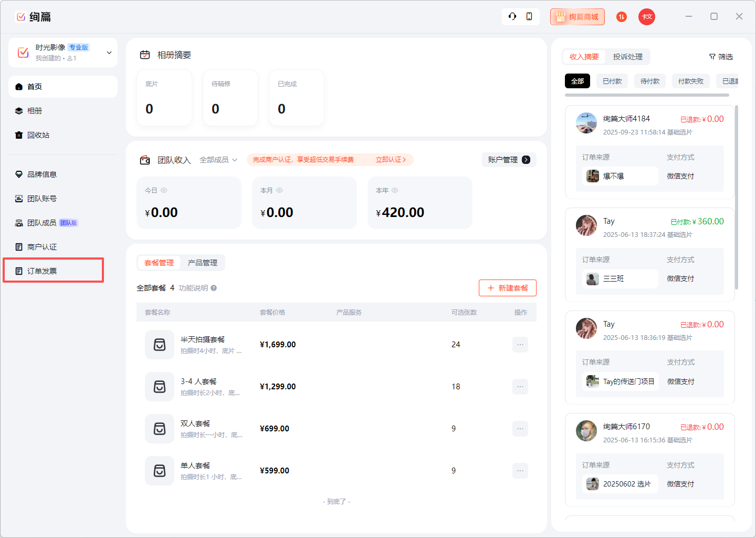Screen dimensions: 756x538
Task: Open 订单发票 in the sidebar
Action: tap(42, 271)
